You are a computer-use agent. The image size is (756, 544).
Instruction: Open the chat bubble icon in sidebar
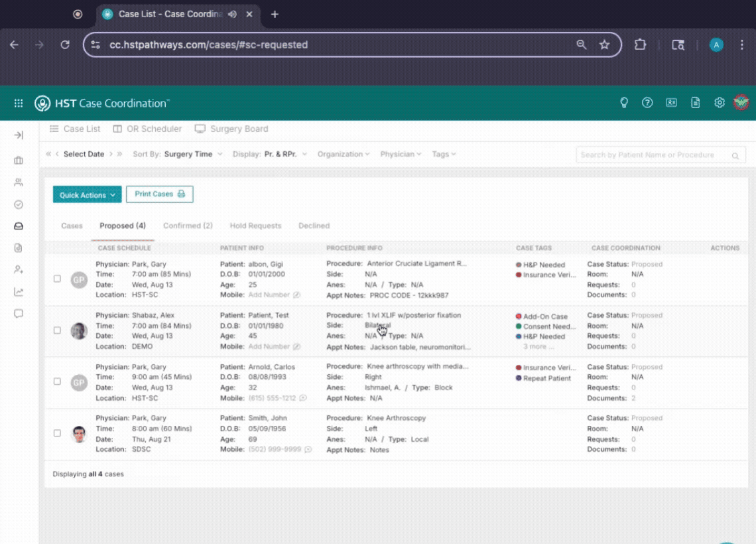(x=19, y=314)
